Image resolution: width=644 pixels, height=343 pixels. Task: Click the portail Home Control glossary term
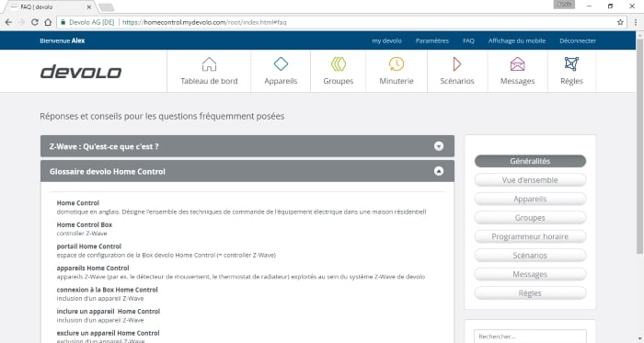88,246
